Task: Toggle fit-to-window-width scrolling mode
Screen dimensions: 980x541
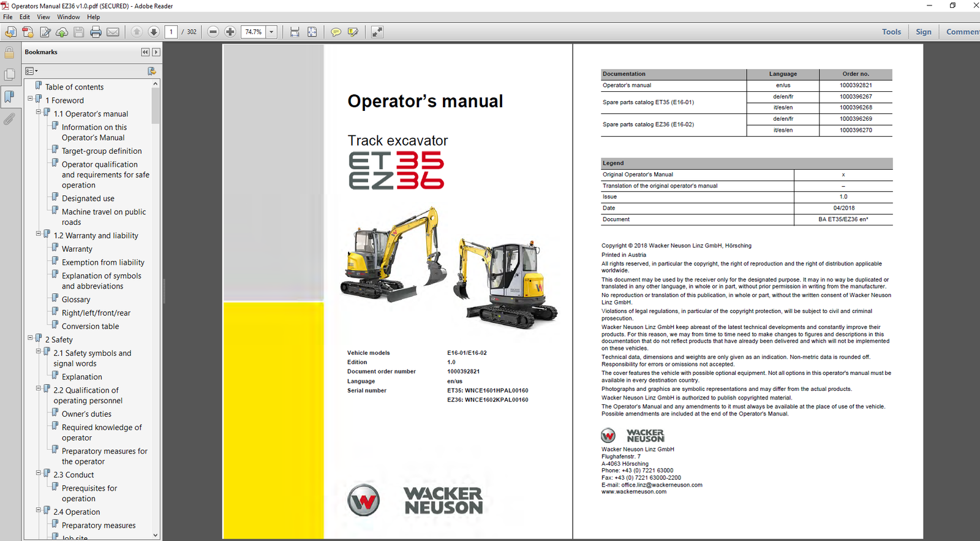Action: (295, 32)
